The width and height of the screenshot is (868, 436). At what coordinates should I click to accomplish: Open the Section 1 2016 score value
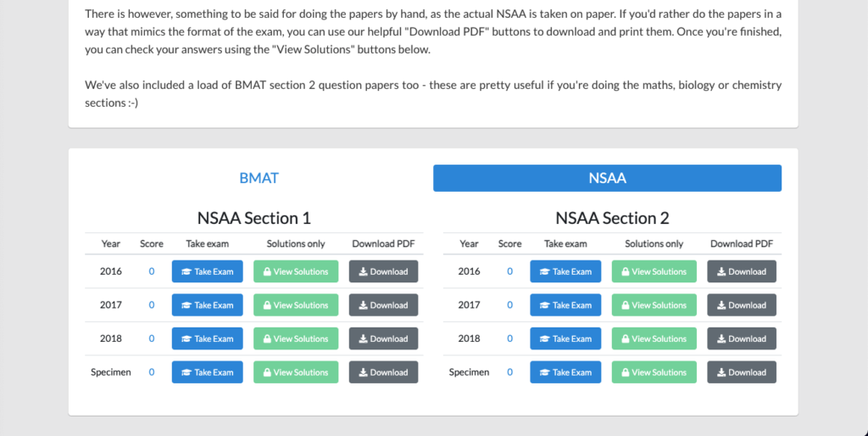151,271
